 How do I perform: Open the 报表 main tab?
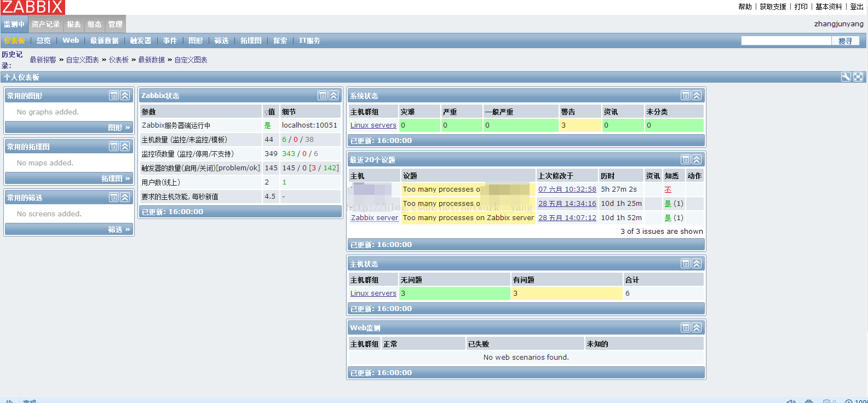coord(74,24)
